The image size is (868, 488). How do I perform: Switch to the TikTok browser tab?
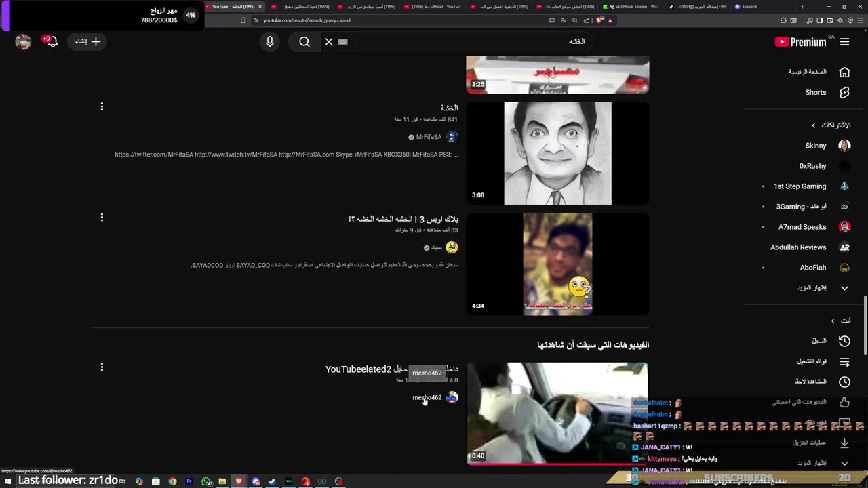coord(698,7)
